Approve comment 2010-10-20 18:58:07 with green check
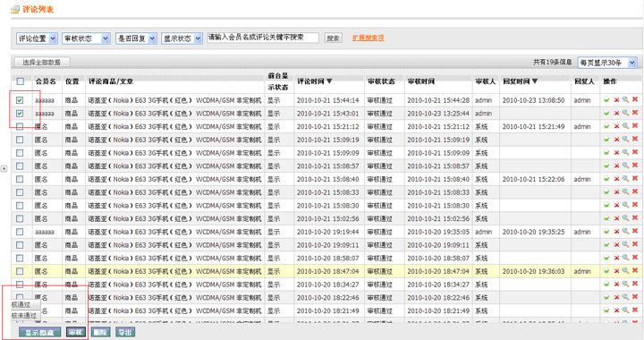 point(606,258)
